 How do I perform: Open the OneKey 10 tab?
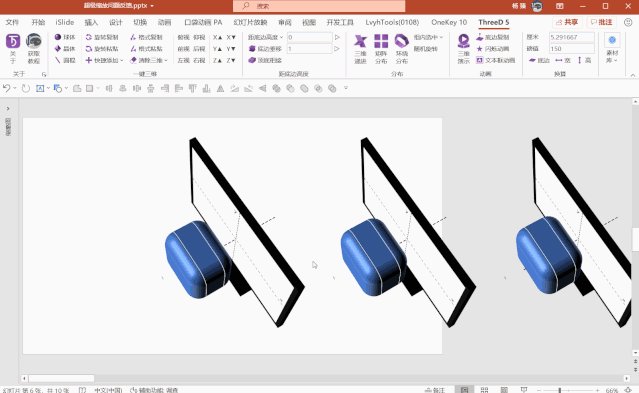[449, 22]
